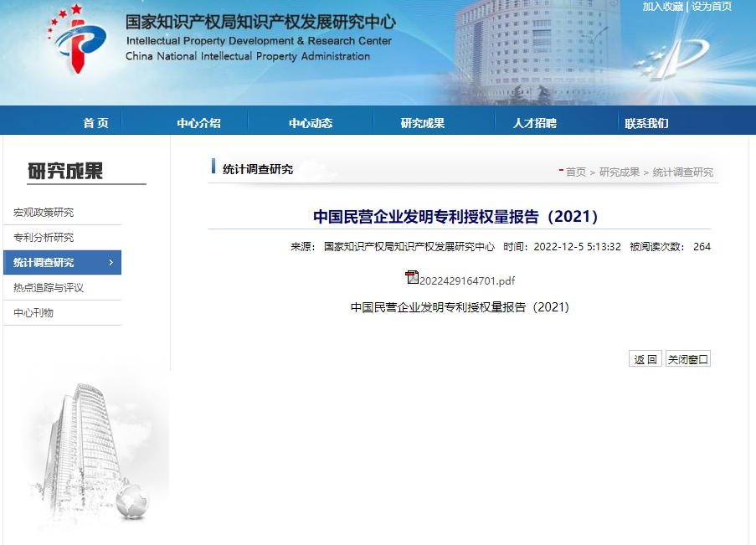Image resolution: width=756 pixels, height=545 pixels.
Task: Open 联系我们 in the navigation bar
Action: coord(646,123)
